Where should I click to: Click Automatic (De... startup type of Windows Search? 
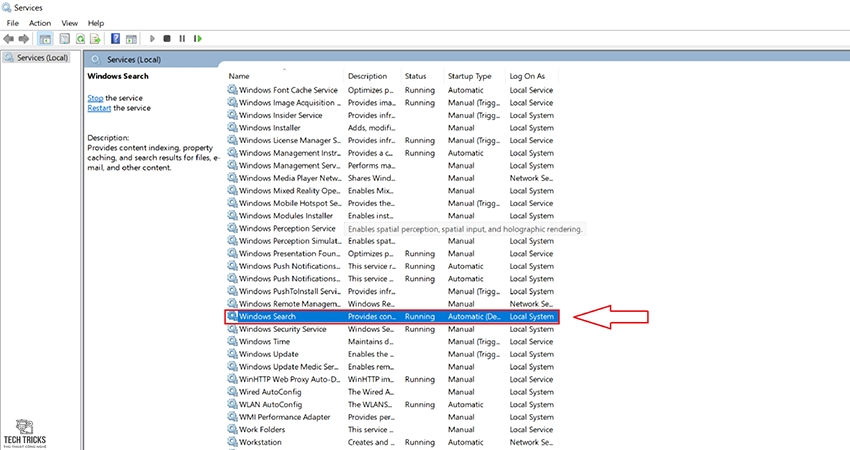pos(475,316)
